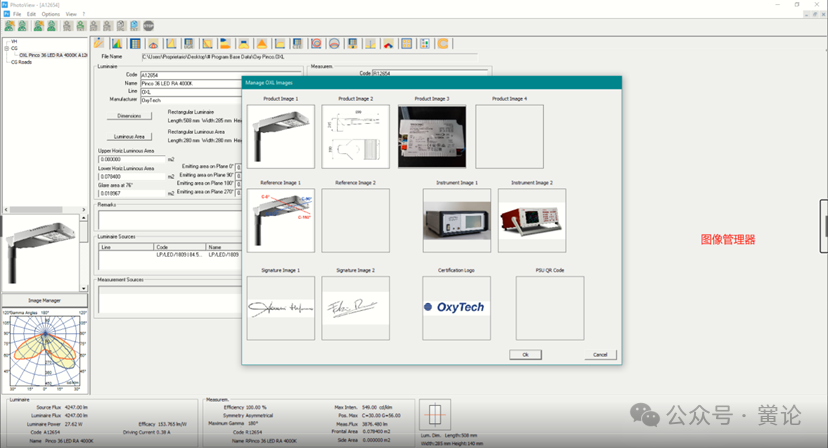Click the Lower Horiz Luminous Area field
The width and height of the screenshot is (828, 448).
point(132,176)
